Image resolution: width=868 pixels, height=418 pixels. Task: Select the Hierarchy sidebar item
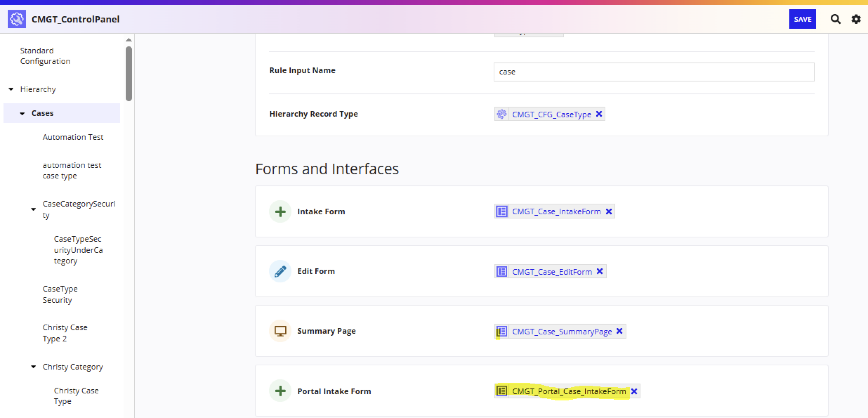[38, 89]
